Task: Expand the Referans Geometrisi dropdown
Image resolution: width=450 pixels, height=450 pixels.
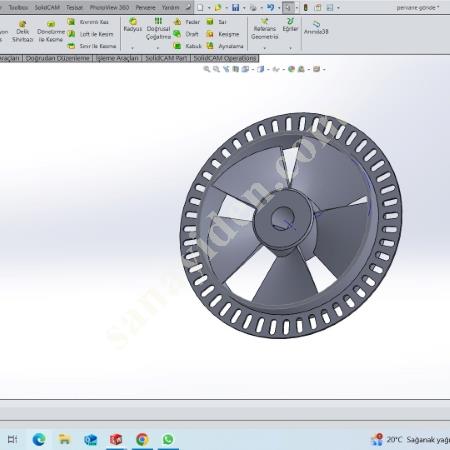Action: tap(265, 48)
